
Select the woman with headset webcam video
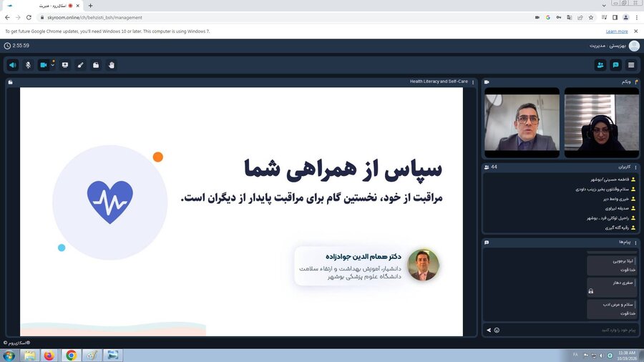[601, 122]
